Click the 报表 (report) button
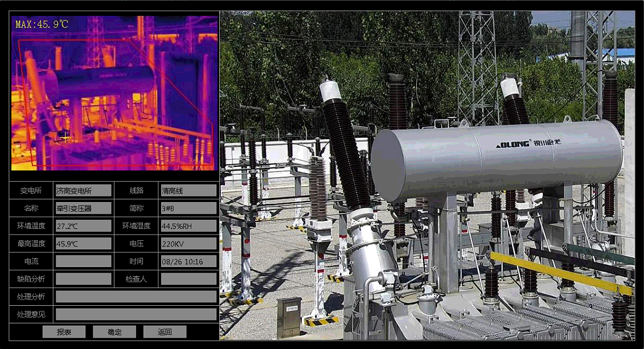Screen dimensions: 644x349 (x=64, y=332)
